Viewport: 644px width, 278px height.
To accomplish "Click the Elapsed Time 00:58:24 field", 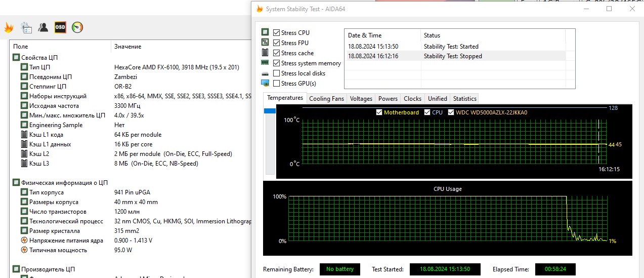I will pos(555,269).
